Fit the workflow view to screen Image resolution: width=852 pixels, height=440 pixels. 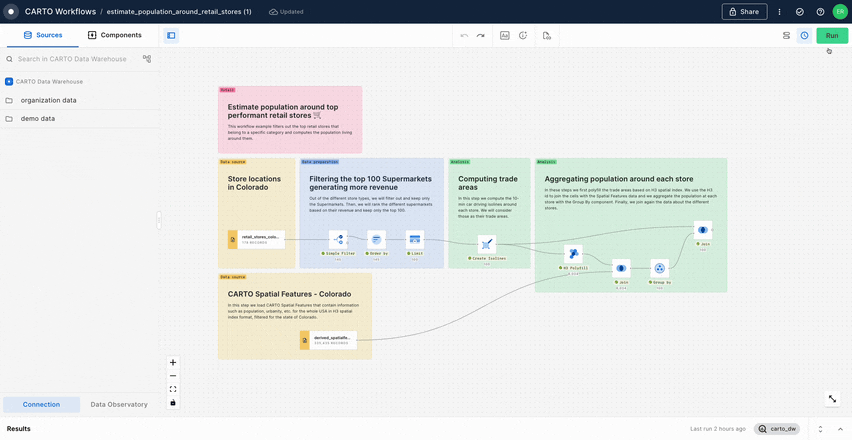[173, 390]
